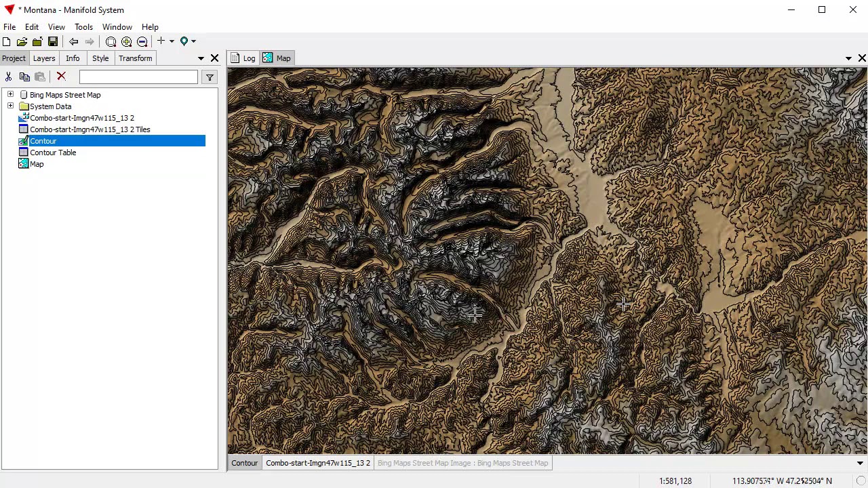Open the View menu
The width and height of the screenshot is (868, 488).
click(x=56, y=27)
